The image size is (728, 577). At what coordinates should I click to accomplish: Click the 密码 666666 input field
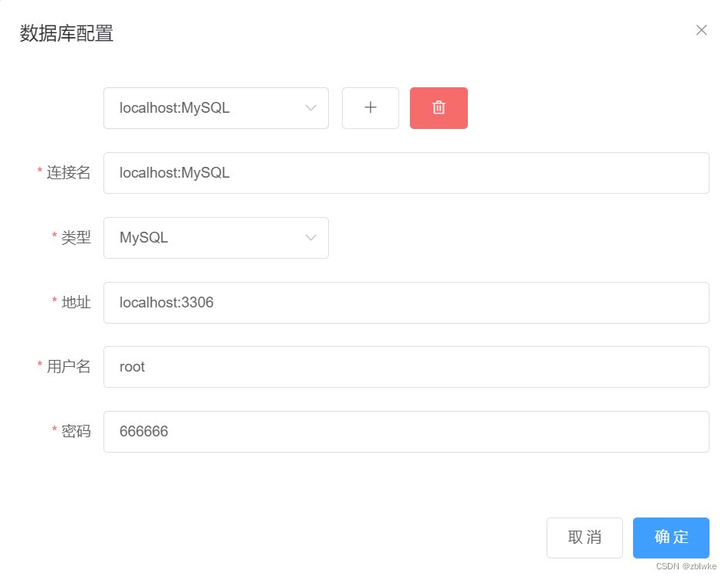(x=406, y=432)
